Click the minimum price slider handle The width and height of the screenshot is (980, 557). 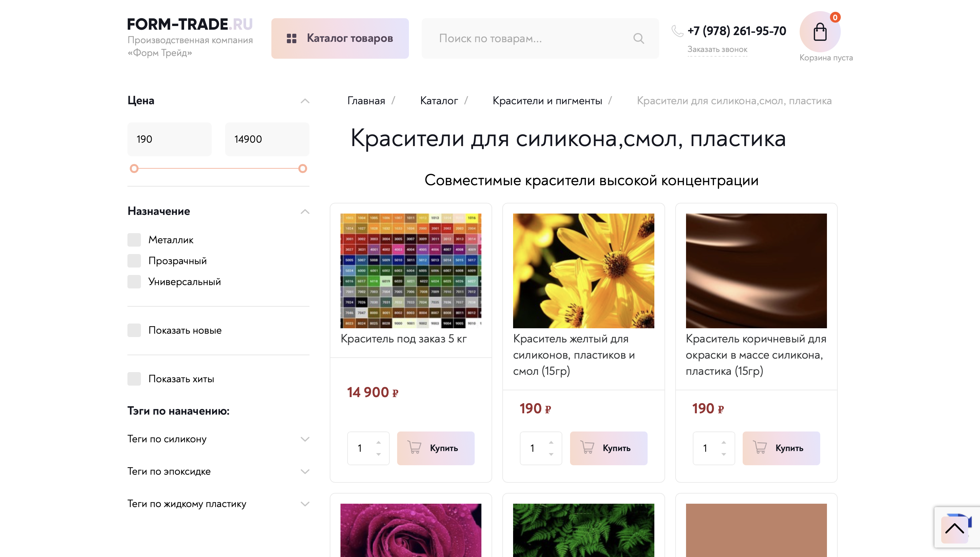[134, 169]
